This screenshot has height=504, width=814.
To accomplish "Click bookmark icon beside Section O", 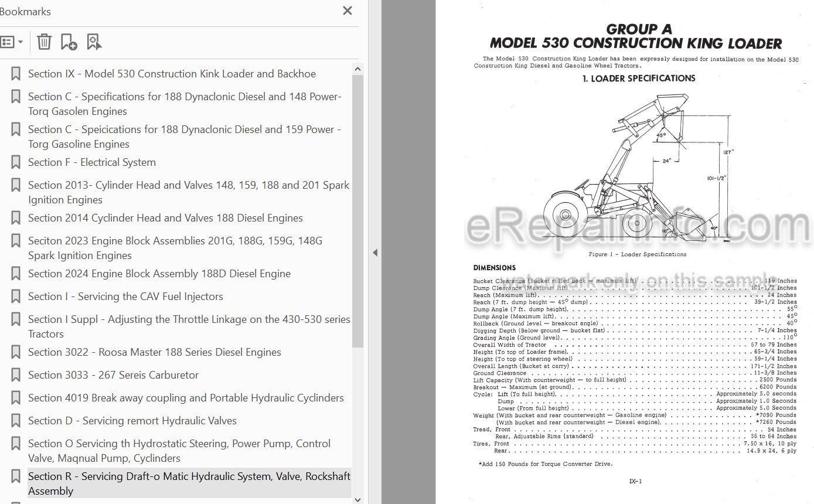I will [16, 444].
